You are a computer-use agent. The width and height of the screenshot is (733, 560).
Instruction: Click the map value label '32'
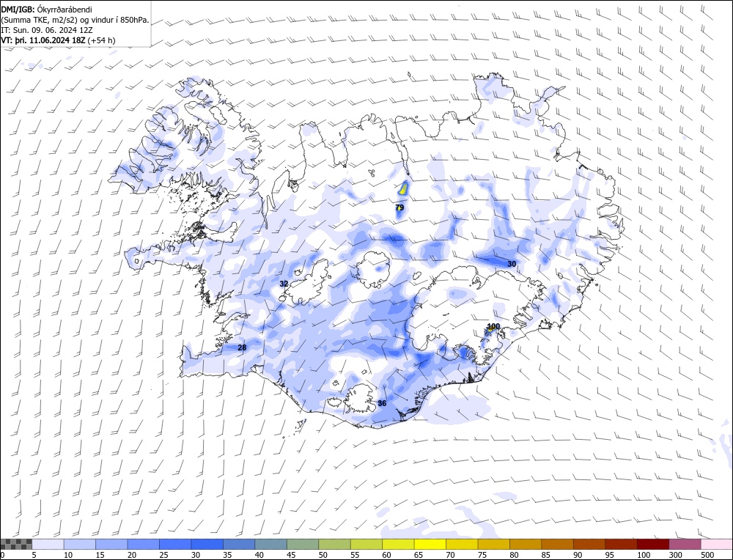click(284, 284)
